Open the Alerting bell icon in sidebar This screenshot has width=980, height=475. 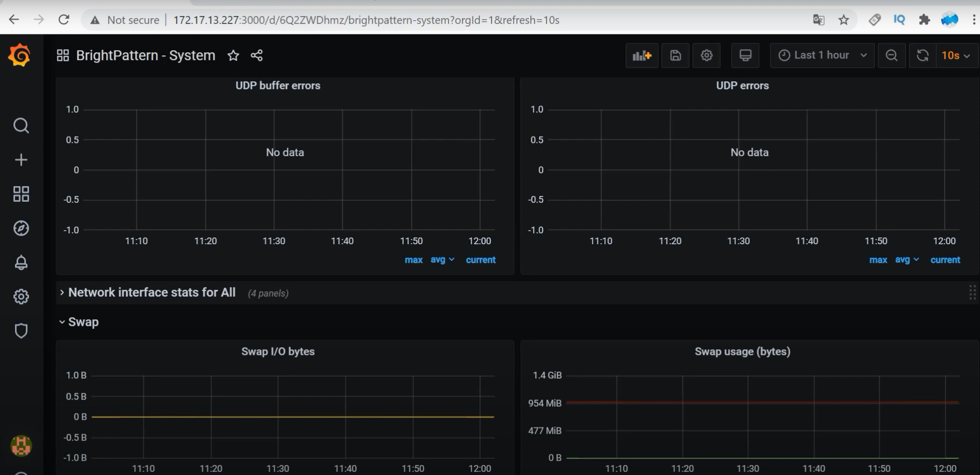(21, 262)
